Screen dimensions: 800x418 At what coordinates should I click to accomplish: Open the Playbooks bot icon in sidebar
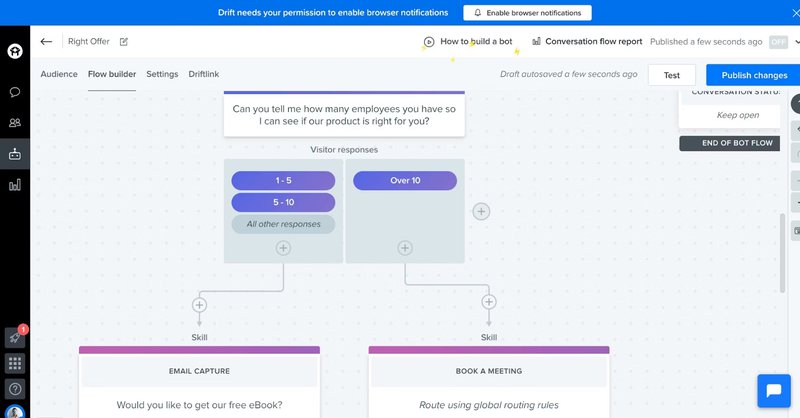pos(15,154)
